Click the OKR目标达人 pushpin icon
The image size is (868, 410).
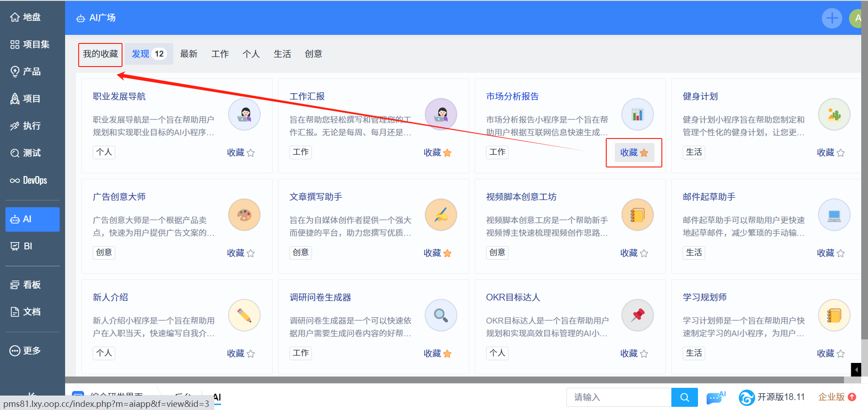(637, 315)
